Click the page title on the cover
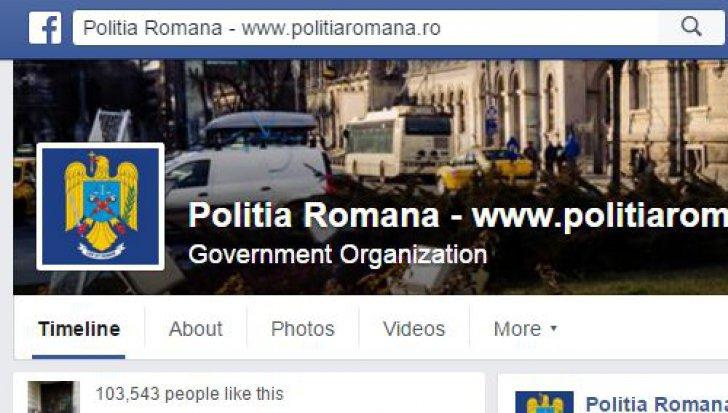The width and height of the screenshot is (728, 413). coord(457,216)
